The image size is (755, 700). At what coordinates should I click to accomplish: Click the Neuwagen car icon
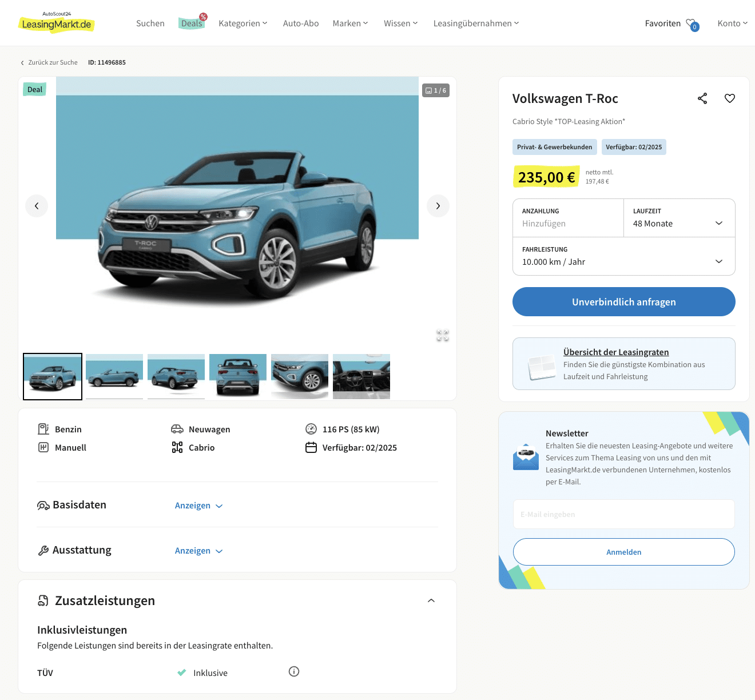point(177,429)
